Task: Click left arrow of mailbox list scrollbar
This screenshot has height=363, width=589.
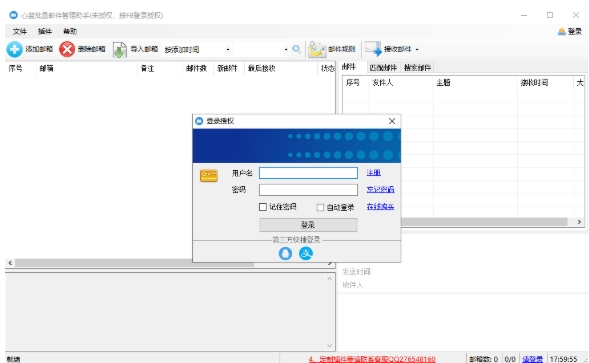Action: [x=10, y=263]
